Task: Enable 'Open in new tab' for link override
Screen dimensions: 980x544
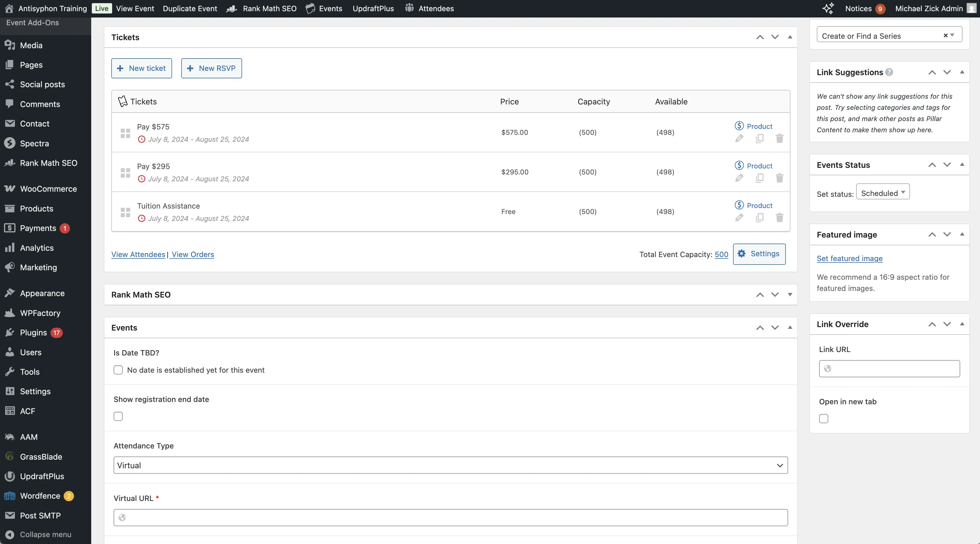Action: coord(824,418)
